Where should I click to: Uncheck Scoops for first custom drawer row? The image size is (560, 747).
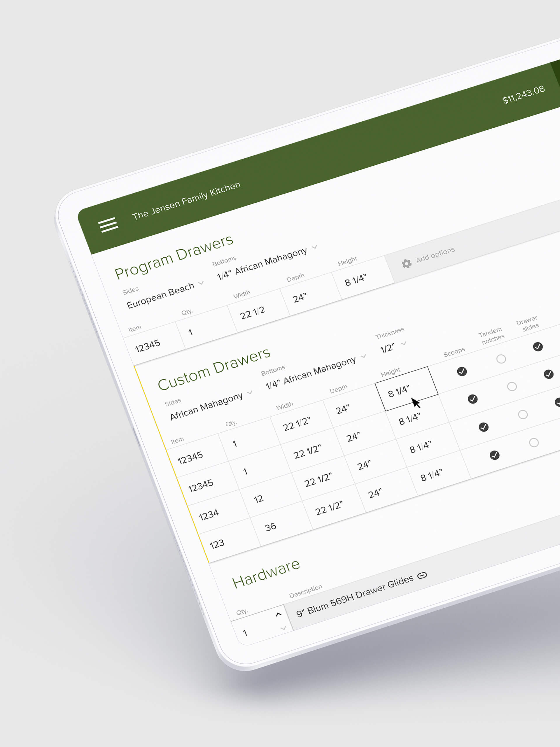tap(462, 371)
